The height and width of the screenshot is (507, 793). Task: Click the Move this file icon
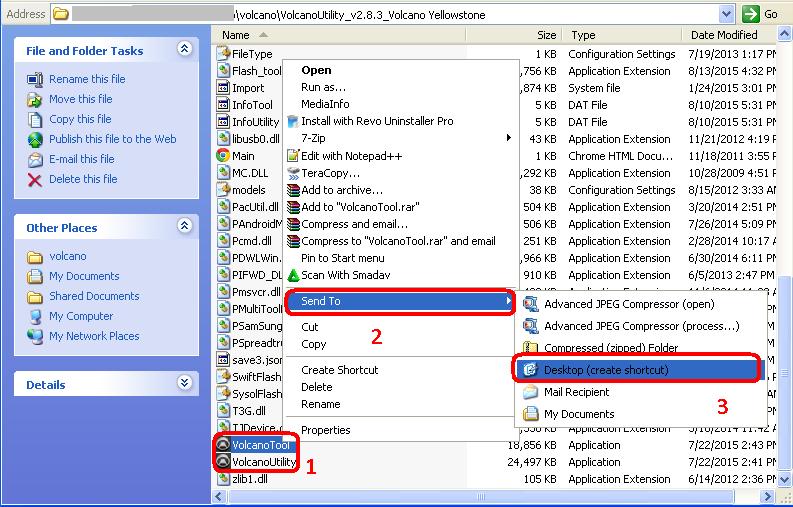coord(35,100)
